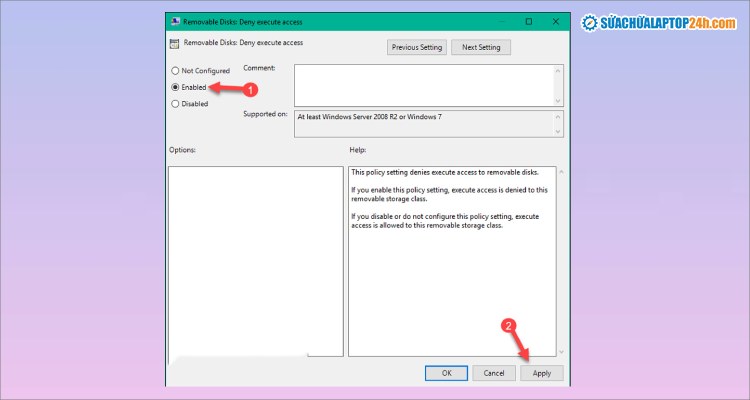The width and height of the screenshot is (750, 400).
Task: Cancel the policy changes
Action: (x=494, y=373)
